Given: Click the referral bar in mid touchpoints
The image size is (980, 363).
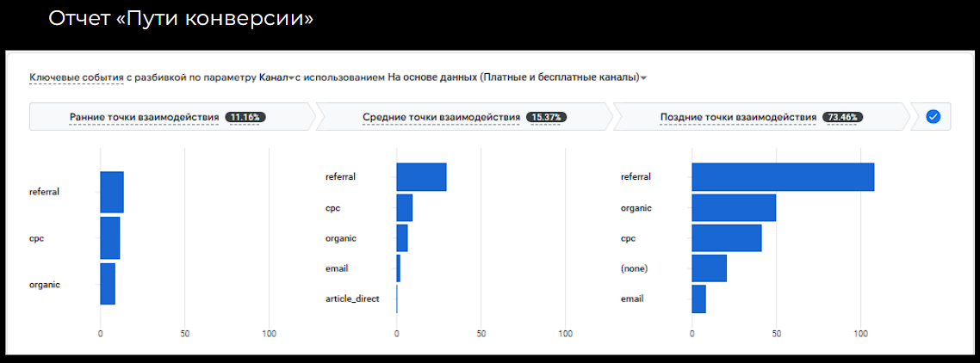Looking at the screenshot, I should tap(421, 177).
